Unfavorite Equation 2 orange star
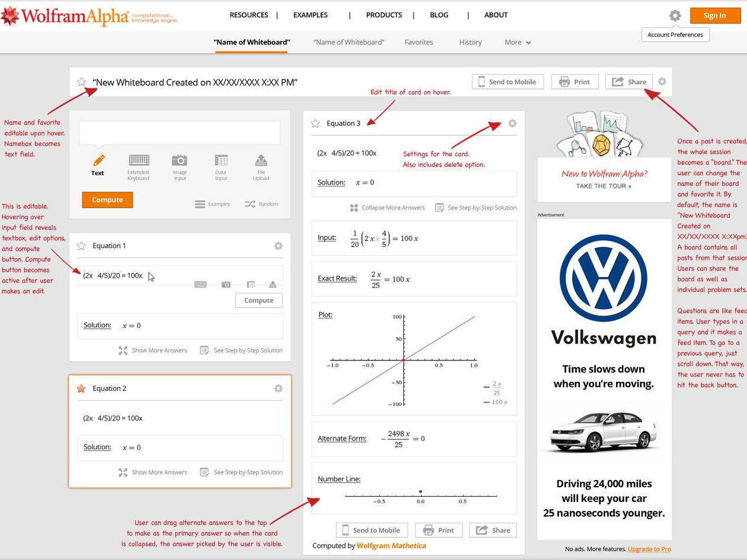747x560 pixels. coord(82,388)
